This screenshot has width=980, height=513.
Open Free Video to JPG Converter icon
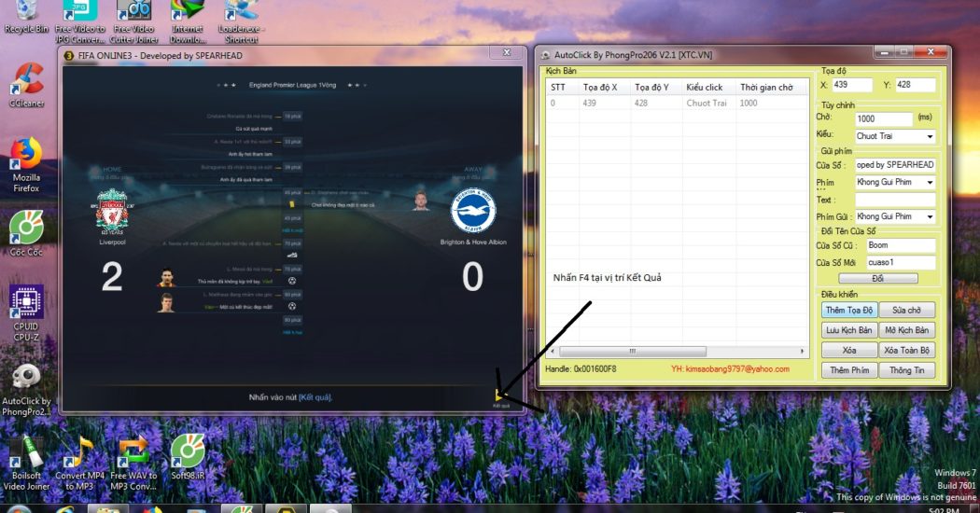[x=80, y=21]
